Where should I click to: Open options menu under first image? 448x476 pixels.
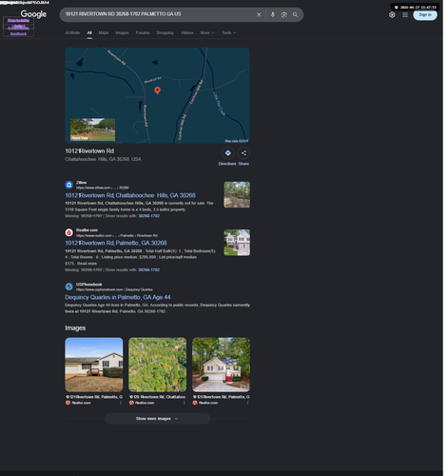pyautogui.click(x=121, y=403)
